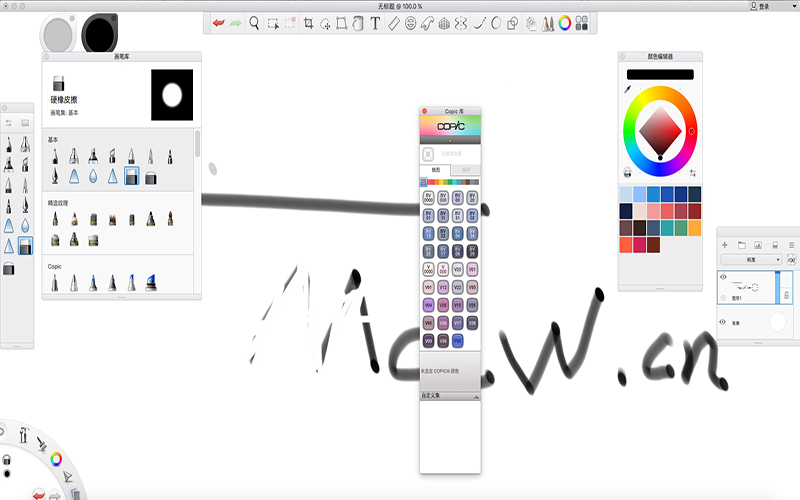
Task: Choose the Fill bucket tool
Action: [x=358, y=23]
